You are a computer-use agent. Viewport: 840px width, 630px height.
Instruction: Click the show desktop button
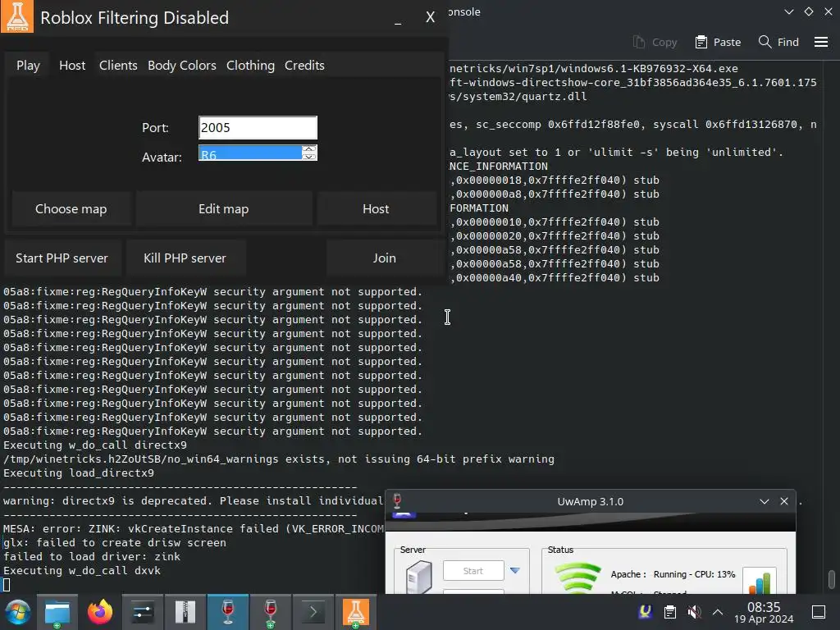[819, 612]
